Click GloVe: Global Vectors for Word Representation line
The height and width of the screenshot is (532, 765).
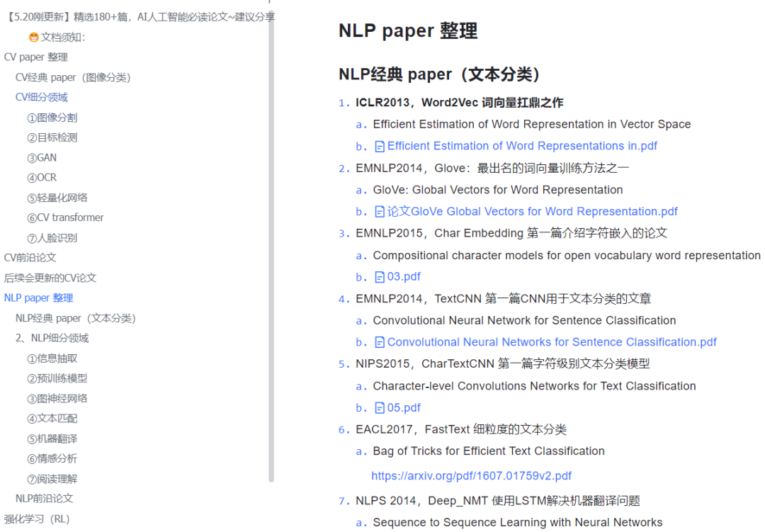[498, 190]
